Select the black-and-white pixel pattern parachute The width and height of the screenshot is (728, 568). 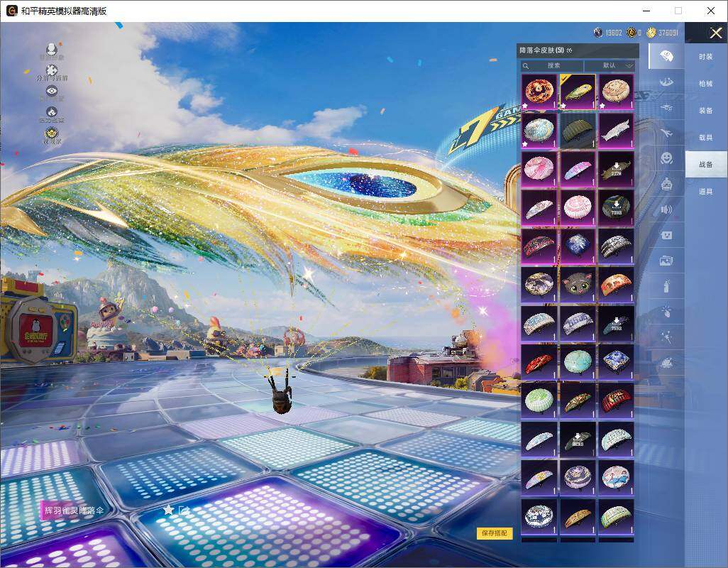point(616,246)
